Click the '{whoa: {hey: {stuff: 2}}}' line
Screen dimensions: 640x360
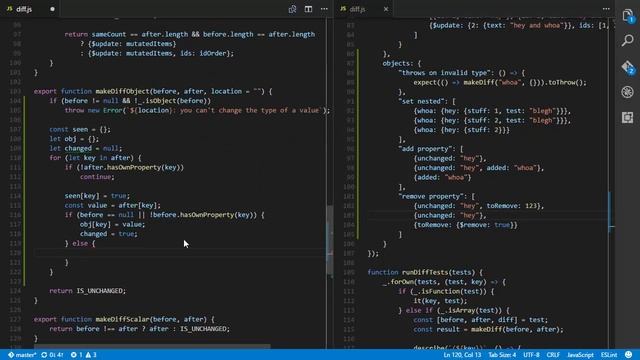pos(461,130)
